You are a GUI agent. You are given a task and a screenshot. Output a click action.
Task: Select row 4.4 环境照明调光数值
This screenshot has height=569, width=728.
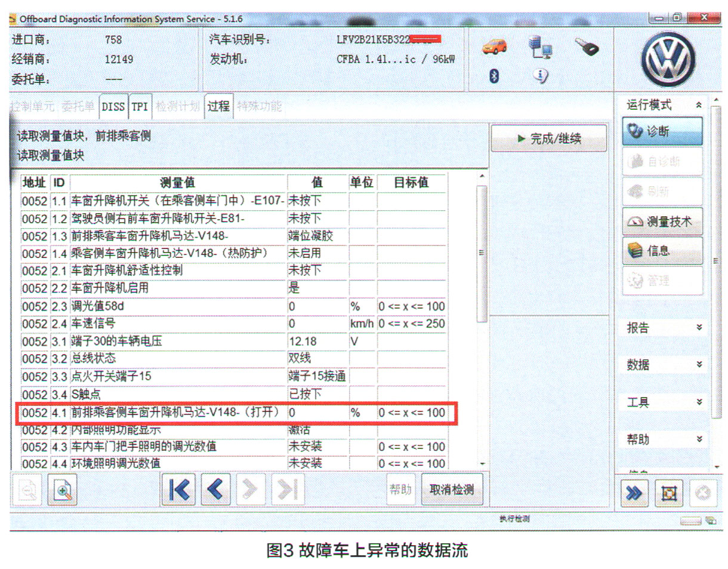click(x=233, y=463)
